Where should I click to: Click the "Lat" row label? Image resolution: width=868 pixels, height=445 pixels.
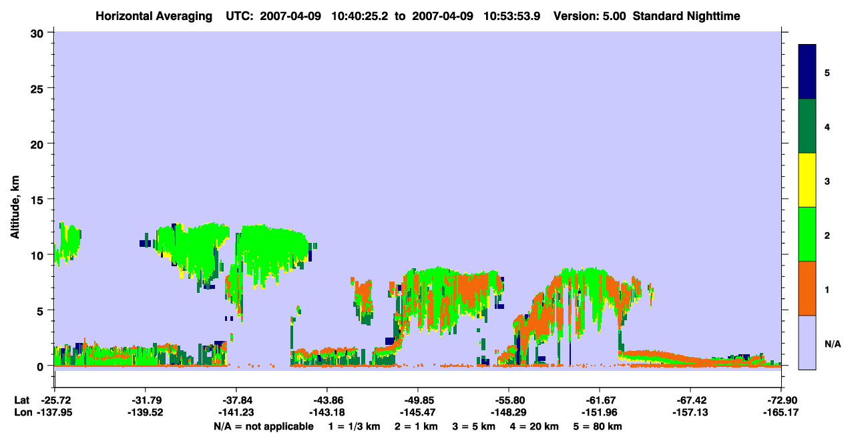[x=22, y=400]
